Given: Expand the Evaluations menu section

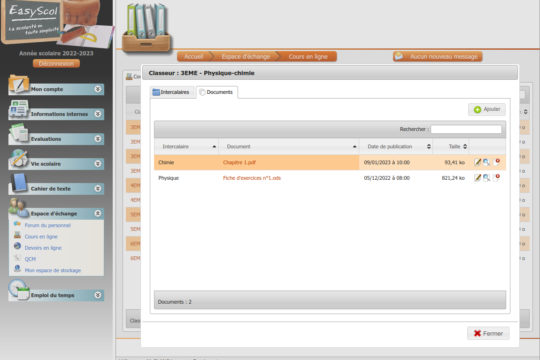Looking at the screenshot, I should 98,138.
